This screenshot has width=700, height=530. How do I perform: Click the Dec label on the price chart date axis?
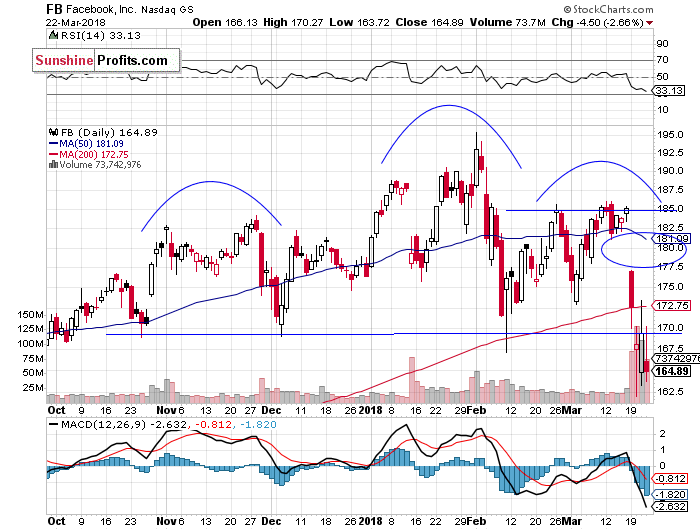point(271,410)
